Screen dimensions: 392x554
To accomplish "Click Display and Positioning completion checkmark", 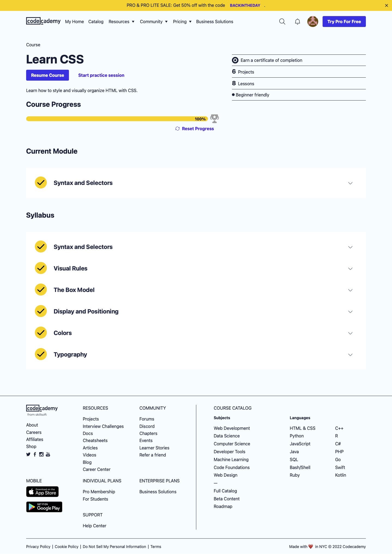I will click(41, 311).
